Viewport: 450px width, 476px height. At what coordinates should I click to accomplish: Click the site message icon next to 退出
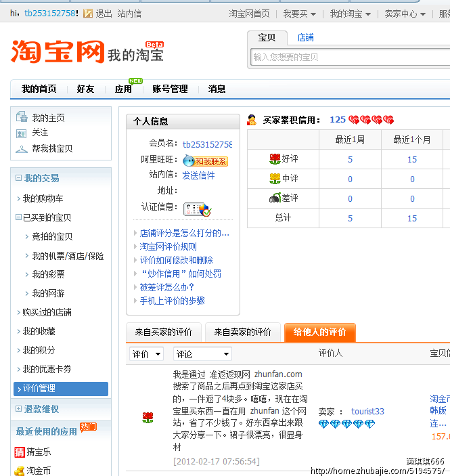pyautogui.click(x=88, y=14)
